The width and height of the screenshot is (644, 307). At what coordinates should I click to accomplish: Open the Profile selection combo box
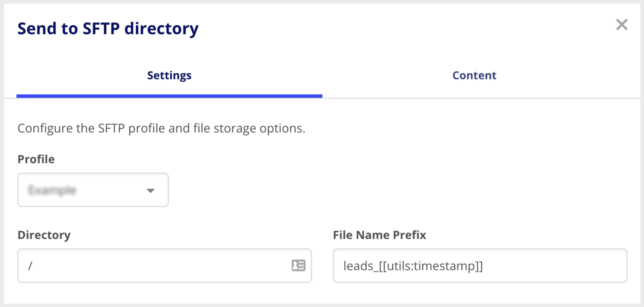(x=93, y=190)
